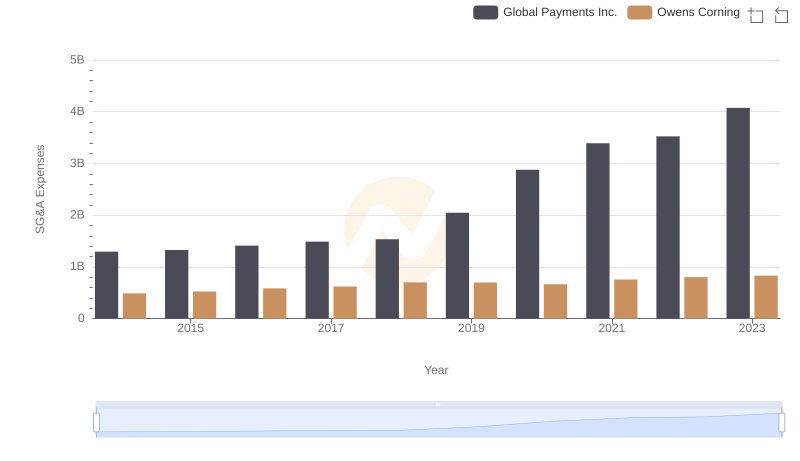The height and width of the screenshot is (461, 800).
Task: Click the 2023 Owens Corning bar
Action: [766, 297]
